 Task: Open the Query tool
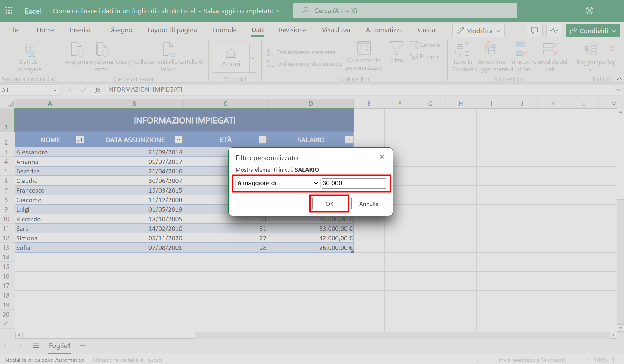pos(123,55)
